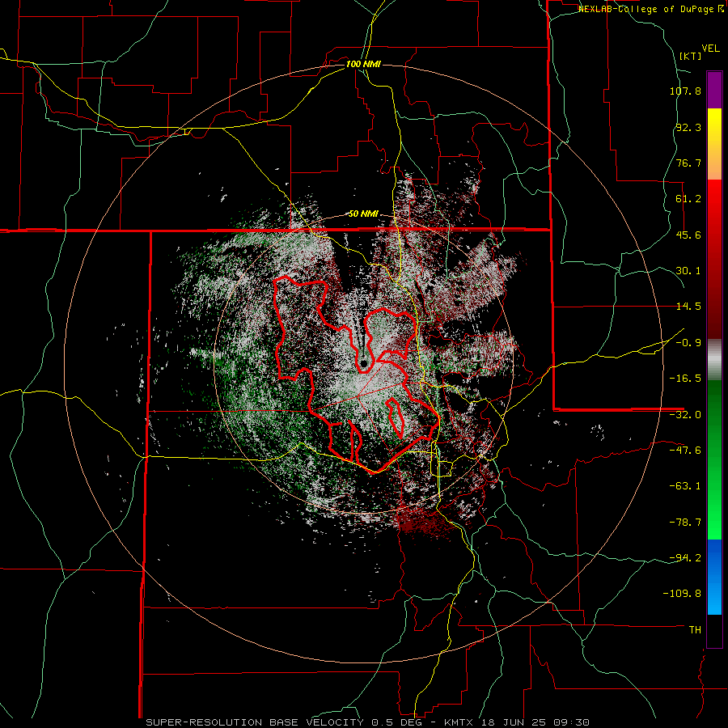Image resolution: width=728 pixels, height=728 pixels.
Task: Click the -32.0 velocity scale value
Action: coord(685,415)
